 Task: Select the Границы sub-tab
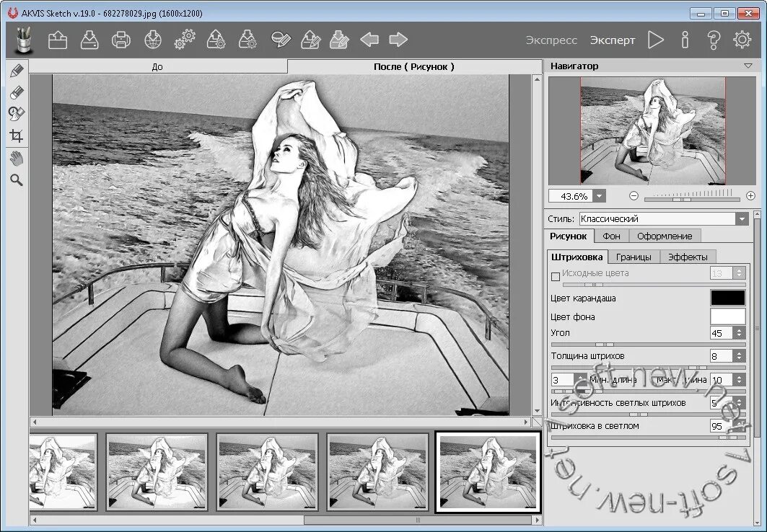coord(634,257)
